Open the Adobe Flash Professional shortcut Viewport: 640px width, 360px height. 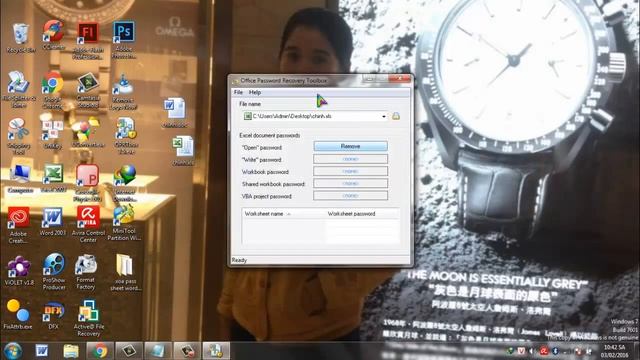click(x=87, y=41)
